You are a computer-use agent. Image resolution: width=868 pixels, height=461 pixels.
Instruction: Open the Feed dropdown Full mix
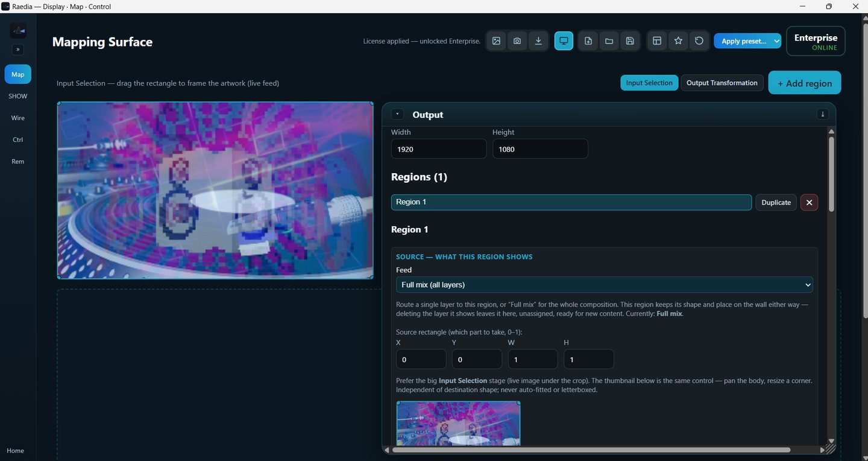[604, 284]
